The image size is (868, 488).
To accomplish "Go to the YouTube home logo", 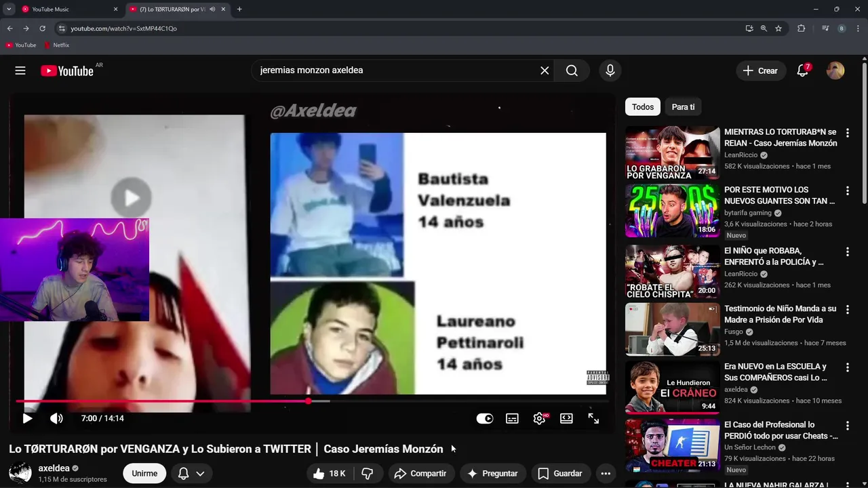I will (66, 70).
